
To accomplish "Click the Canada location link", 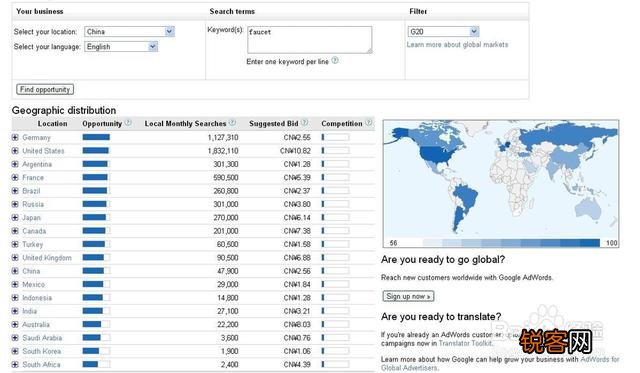I will pos(34,231).
